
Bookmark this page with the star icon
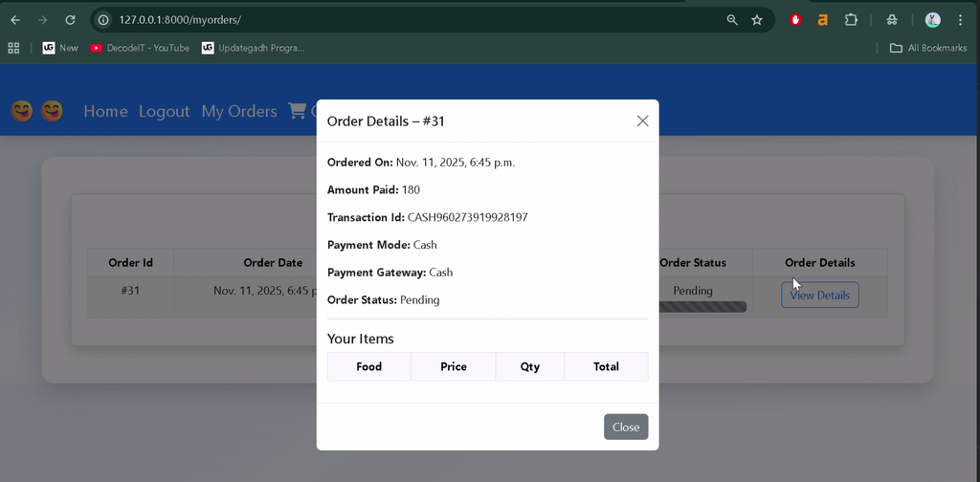click(x=757, y=20)
